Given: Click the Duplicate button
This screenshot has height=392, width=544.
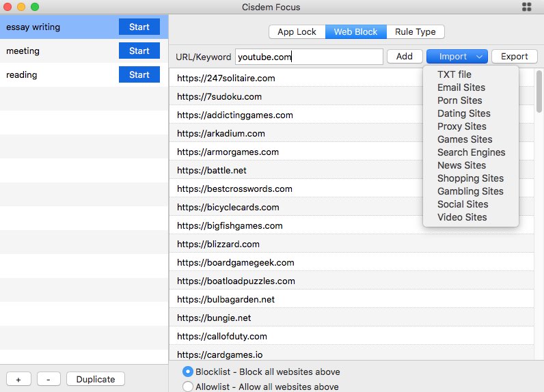Looking at the screenshot, I should pos(96,379).
